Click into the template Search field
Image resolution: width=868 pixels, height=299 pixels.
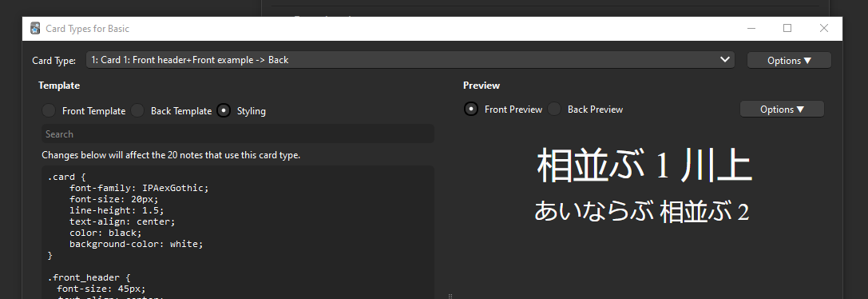coord(237,134)
